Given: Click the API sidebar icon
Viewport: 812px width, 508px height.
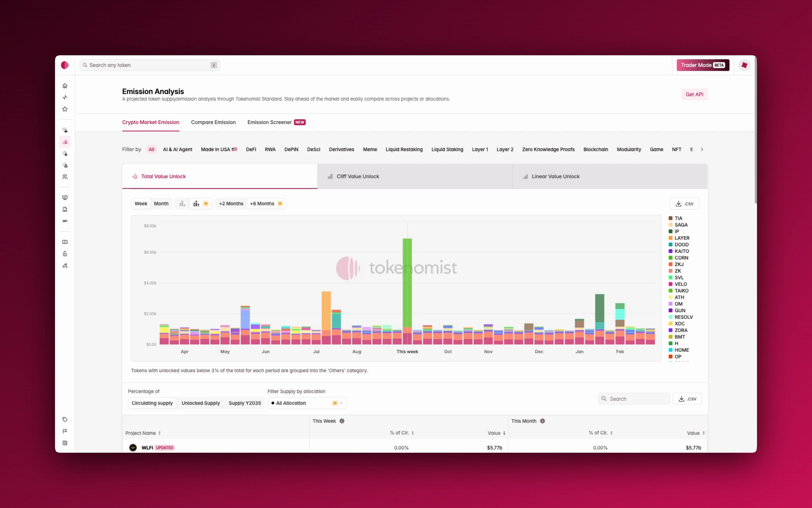Looking at the screenshot, I should 65,221.
